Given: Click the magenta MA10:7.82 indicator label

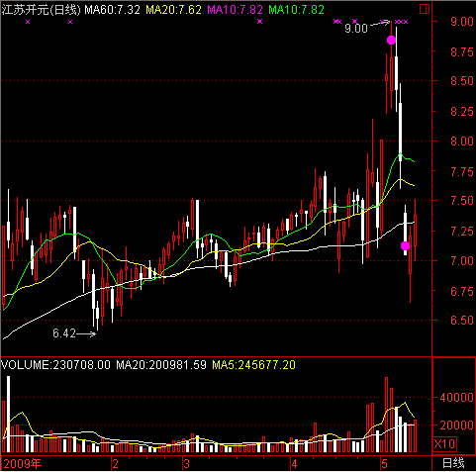Looking at the screenshot, I should (235, 10).
